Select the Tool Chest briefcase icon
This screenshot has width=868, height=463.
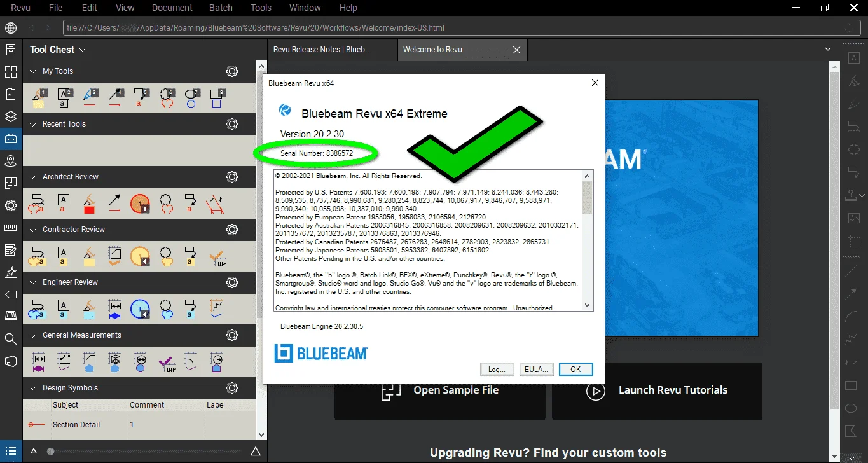coord(10,139)
